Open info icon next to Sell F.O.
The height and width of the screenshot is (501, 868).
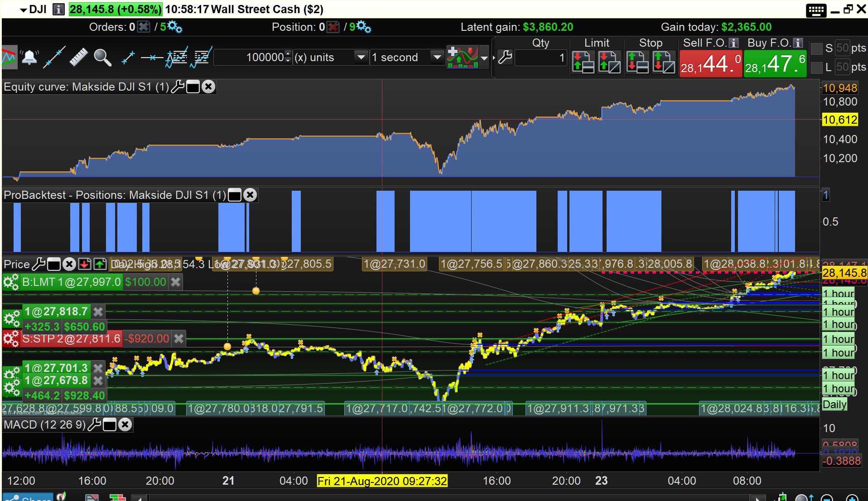[x=734, y=43]
